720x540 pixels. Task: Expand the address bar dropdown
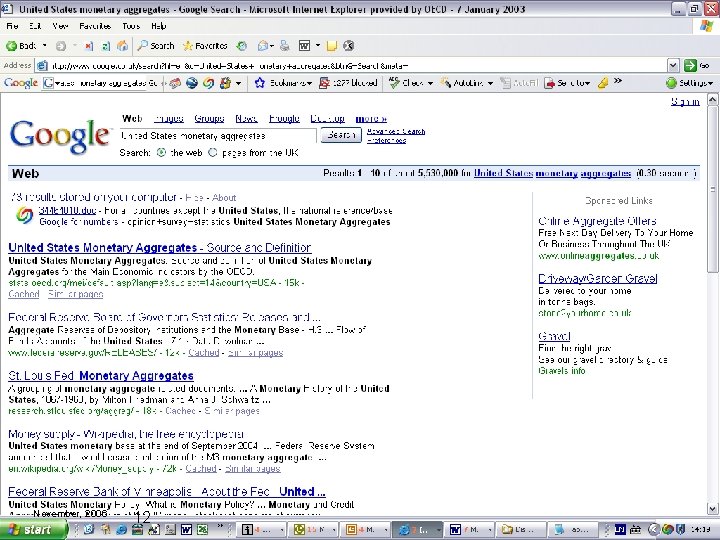(673, 66)
